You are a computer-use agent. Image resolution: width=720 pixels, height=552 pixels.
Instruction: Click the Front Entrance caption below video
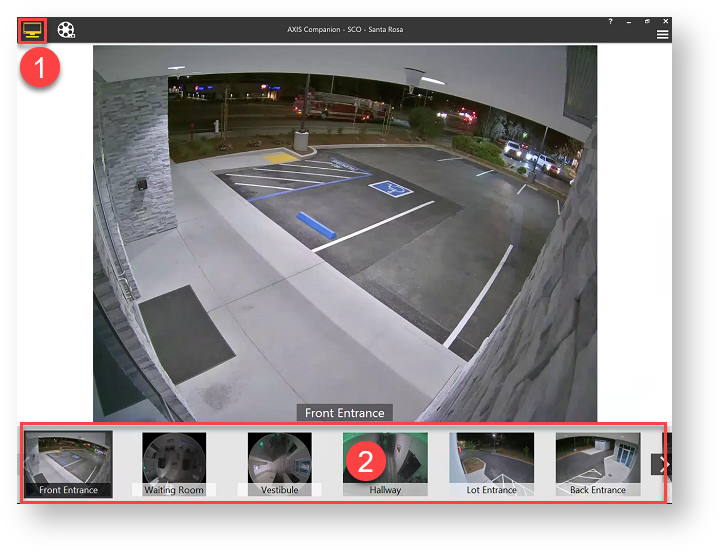(x=344, y=412)
